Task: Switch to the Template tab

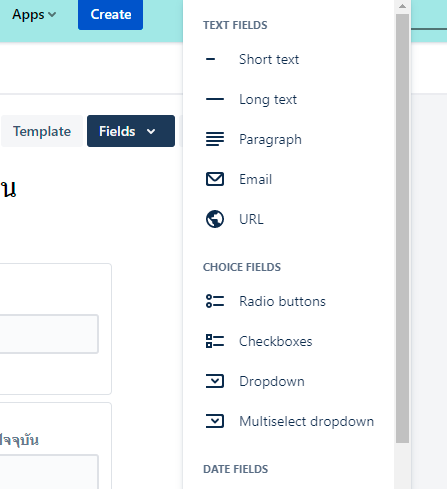Action: click(x=42, y=131)
